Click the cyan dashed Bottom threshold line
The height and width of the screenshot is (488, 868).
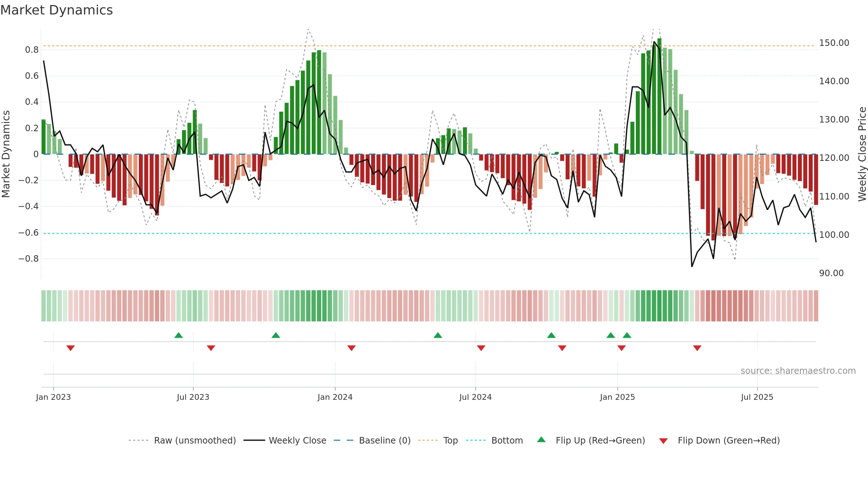click(x=429, y=234)
